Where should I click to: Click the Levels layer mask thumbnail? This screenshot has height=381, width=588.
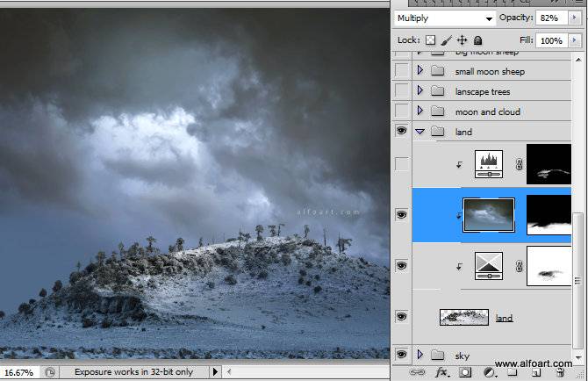[549, 164]
